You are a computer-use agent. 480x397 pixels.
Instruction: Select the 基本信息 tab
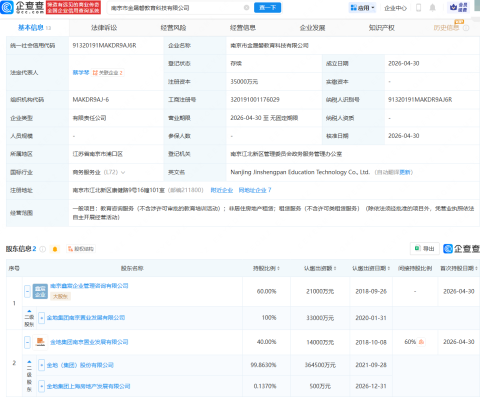34,28
